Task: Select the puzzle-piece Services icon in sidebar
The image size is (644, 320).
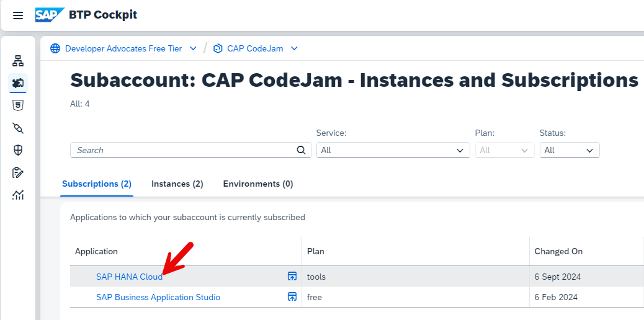Action: click(x=17, y=83)
